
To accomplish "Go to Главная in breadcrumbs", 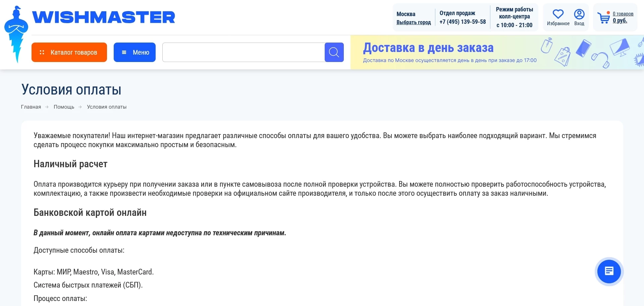I will (31, 107).
